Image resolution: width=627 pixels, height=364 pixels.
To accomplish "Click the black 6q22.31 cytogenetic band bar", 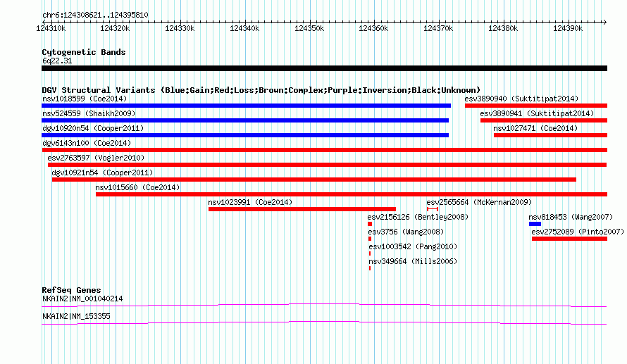I will click(x=324, y=68).
